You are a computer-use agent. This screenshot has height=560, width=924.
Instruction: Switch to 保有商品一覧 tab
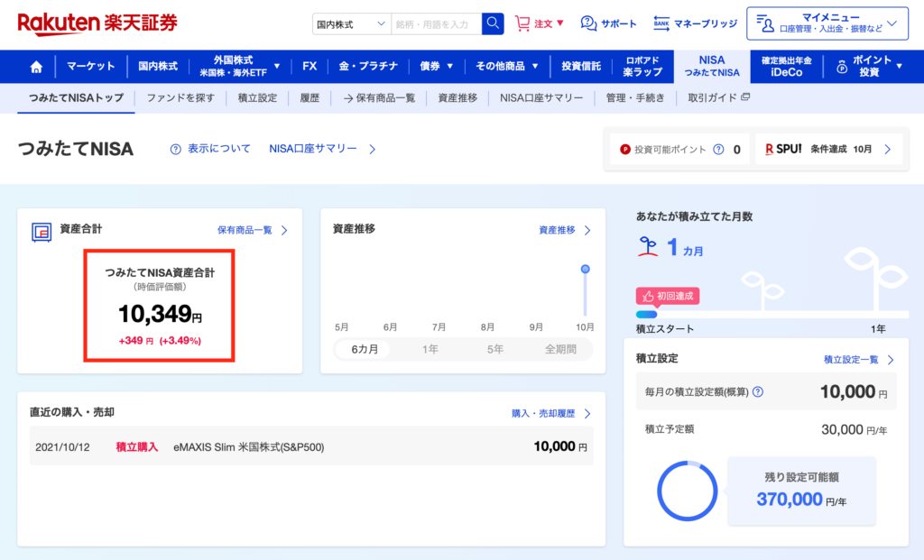coord(379,97)
